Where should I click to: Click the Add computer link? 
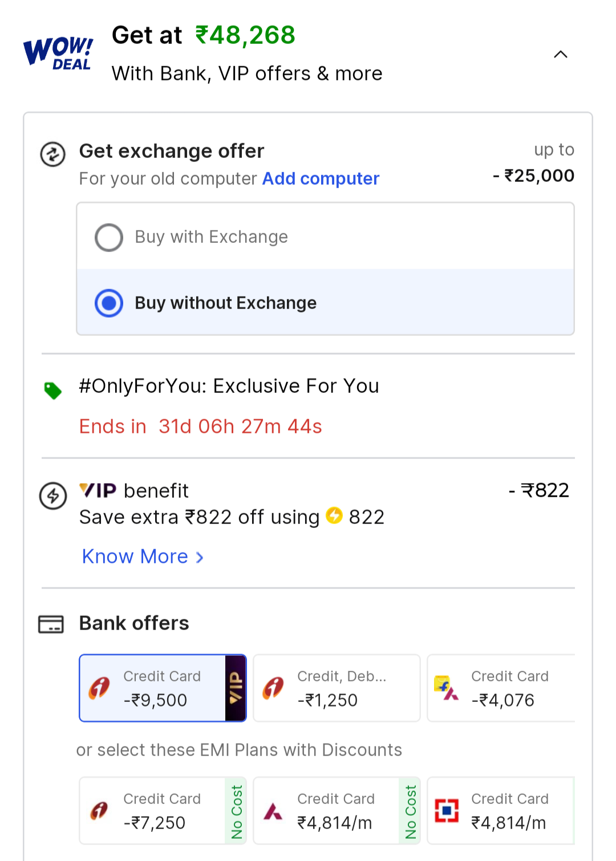320,178
